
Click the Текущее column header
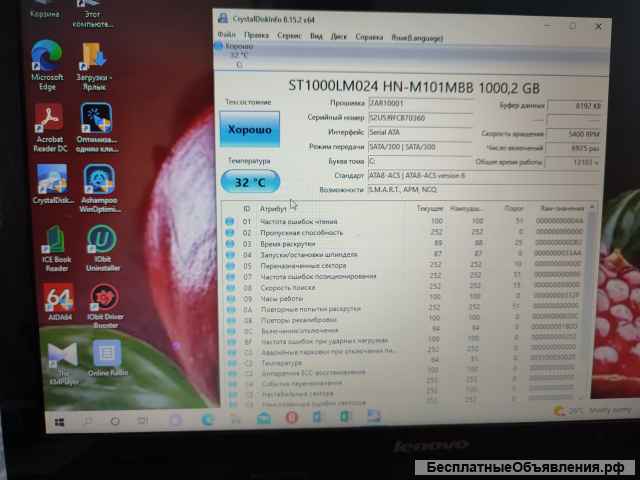pyautogui.click(x=429, y=208)
